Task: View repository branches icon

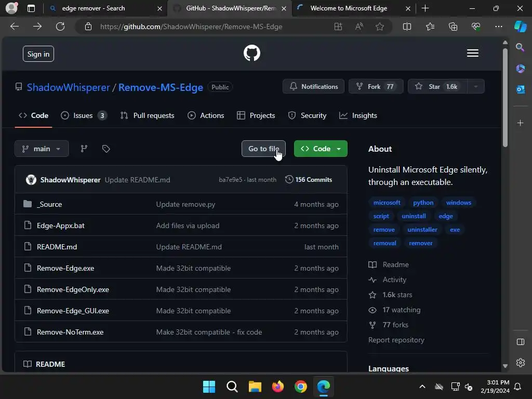Action: (84, 149)
